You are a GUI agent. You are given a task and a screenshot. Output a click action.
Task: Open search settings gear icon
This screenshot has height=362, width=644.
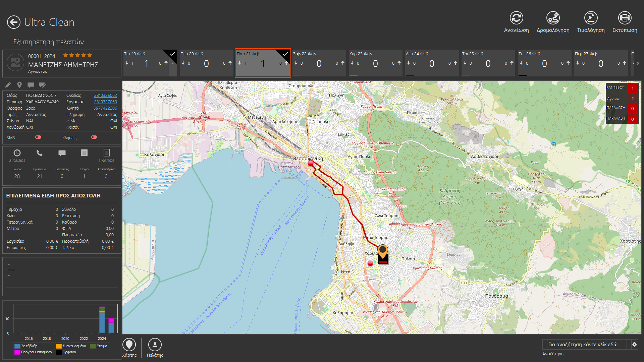point(634,344)
